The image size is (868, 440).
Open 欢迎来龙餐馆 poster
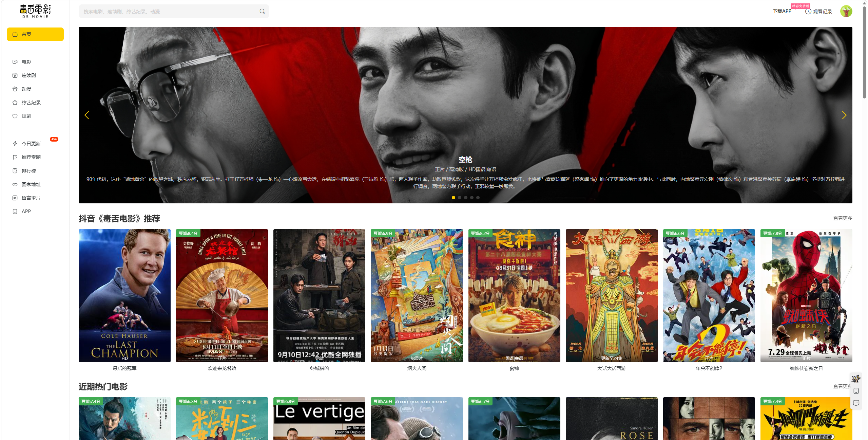[x=222, y=296]
